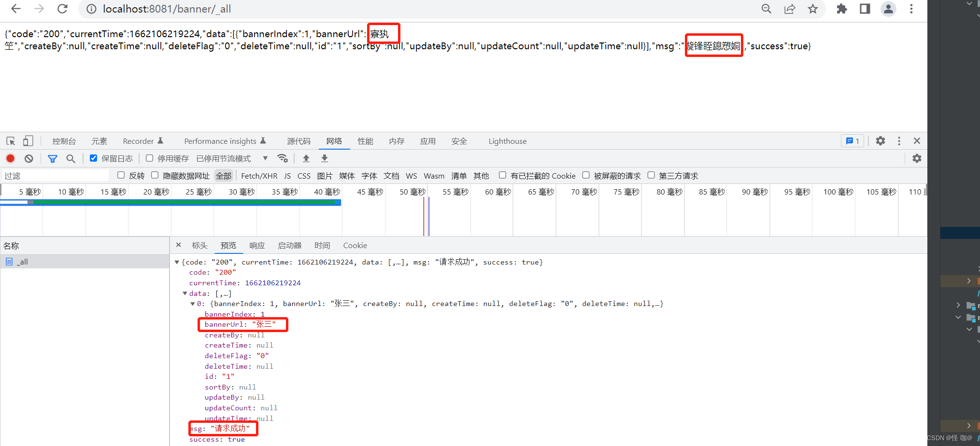Import HAR file with the upload arrow
Screen dimensions: 980x446
coord(306,158)
